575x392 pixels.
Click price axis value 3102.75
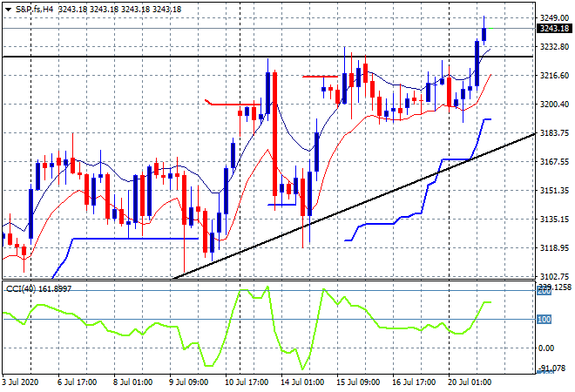point(554,276)
